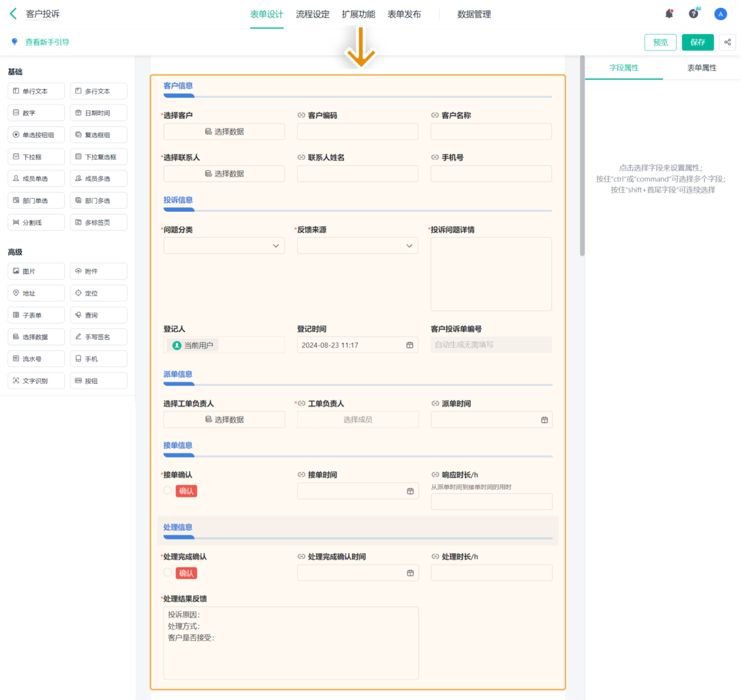
Task: Click the 选择成员 field for 工单负责人
Action: tap(358, 420)
